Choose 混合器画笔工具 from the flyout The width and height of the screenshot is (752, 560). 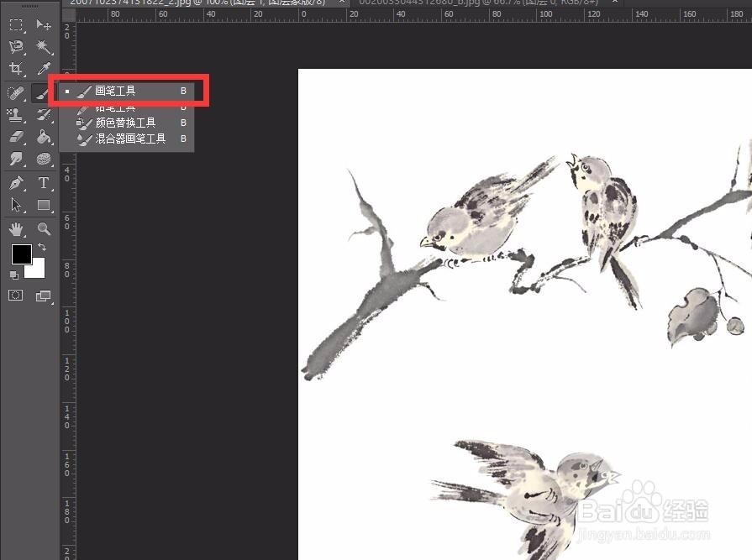[x=127, y=139]
